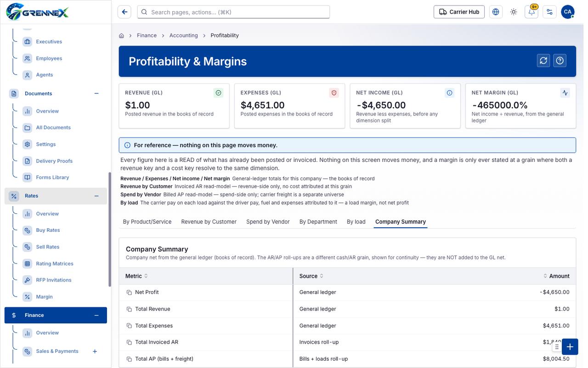Open the display settings sliders icon

(x=549, y=12)
